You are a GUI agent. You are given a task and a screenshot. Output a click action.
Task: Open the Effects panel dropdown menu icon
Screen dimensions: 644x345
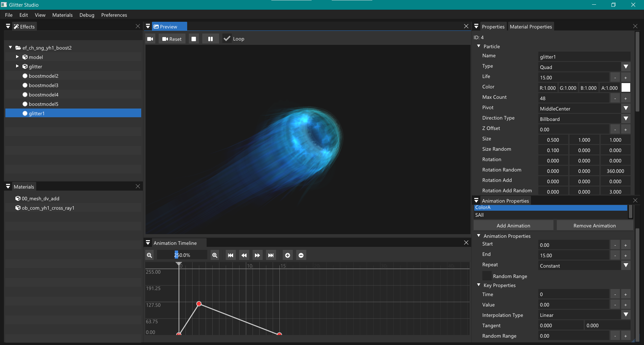pyautogui.click(x=8, y=26)
